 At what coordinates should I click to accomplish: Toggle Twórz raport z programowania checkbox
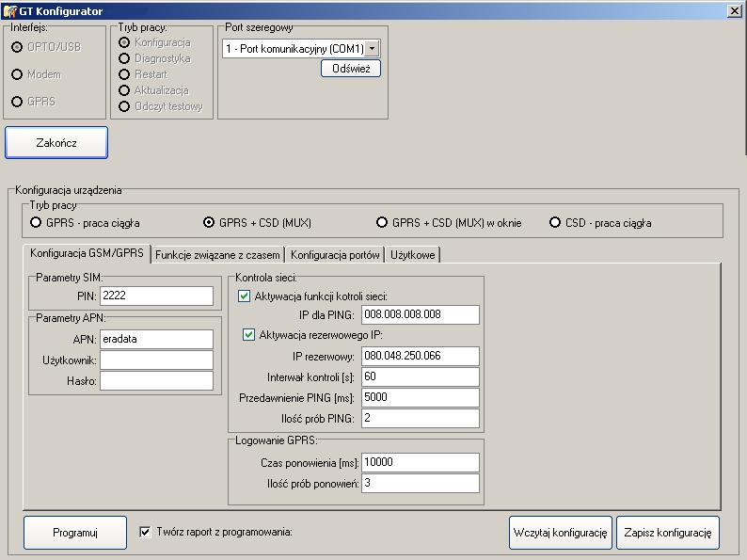[x=145, y=532]
